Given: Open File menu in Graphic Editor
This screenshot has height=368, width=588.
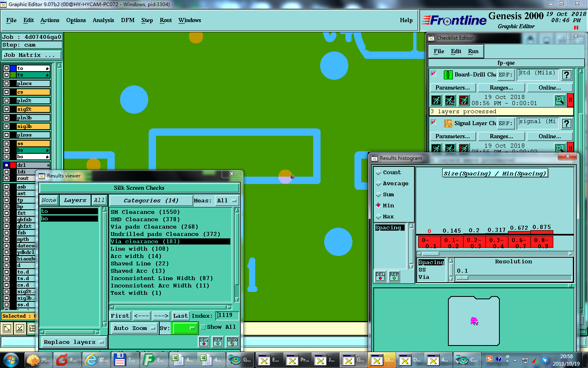Looking at the screenshot, I should (x=11, y=20).
